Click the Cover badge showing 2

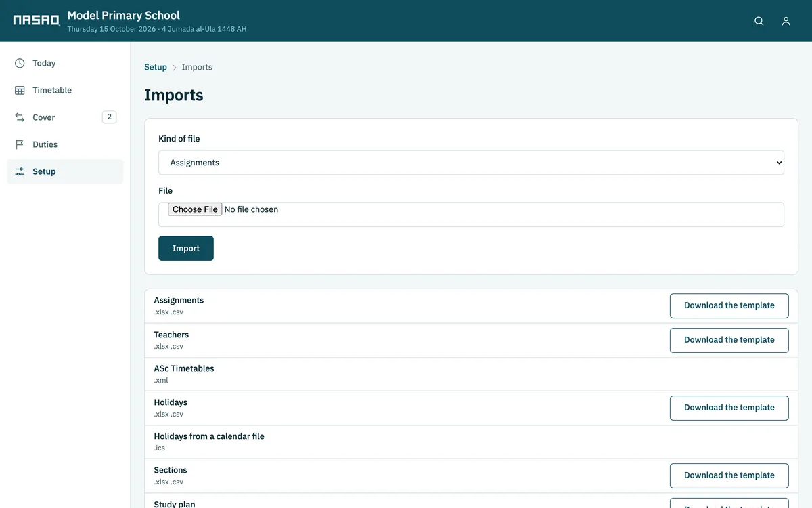pos(109,117)
